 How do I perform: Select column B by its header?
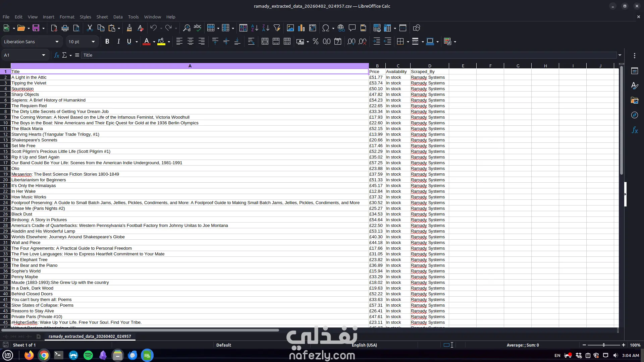(377, 66)
